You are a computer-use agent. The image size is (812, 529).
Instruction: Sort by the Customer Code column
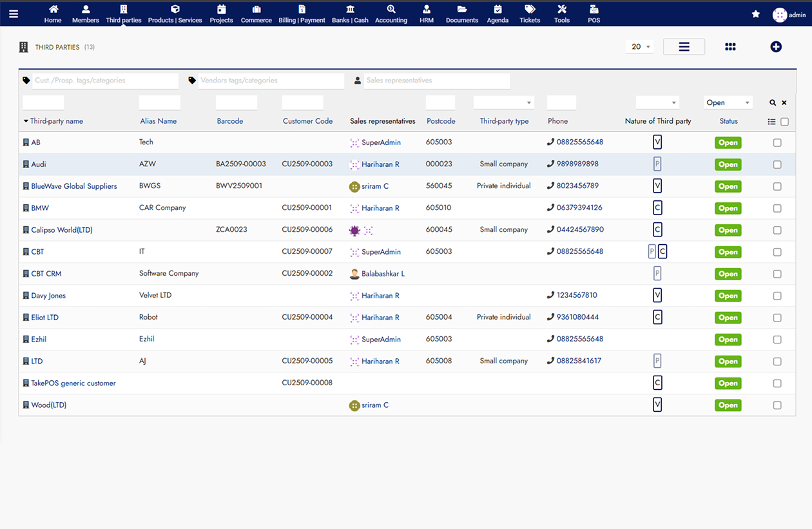[307, 121]
